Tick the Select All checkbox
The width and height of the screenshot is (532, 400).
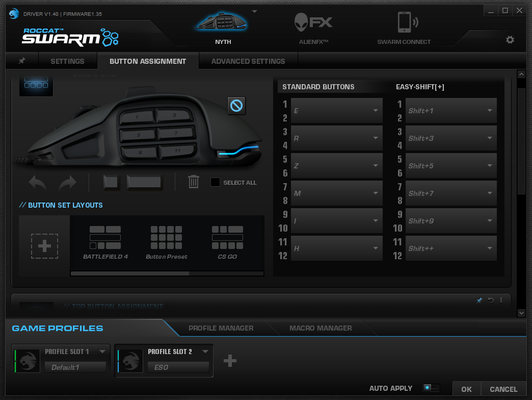point(215,182)
